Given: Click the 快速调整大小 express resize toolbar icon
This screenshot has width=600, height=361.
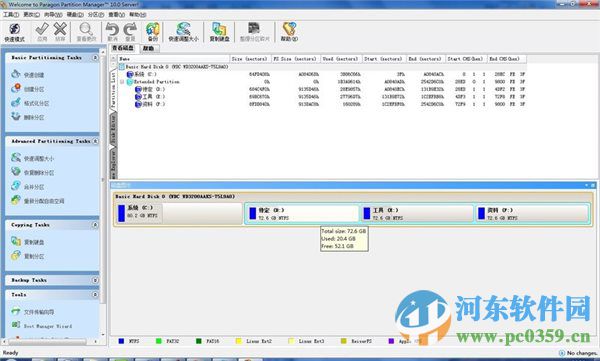Looking at the screenshot, I should click(x=183, y=32).
